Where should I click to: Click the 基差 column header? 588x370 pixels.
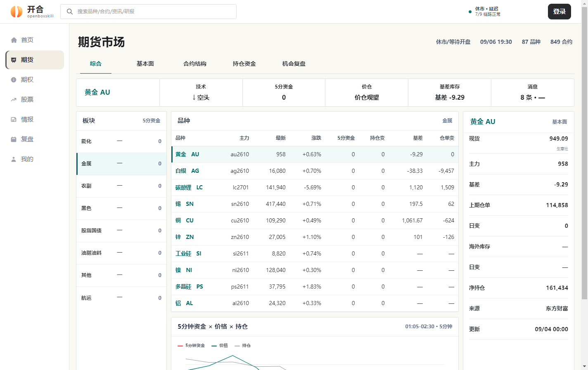click(x=418, y=138)
